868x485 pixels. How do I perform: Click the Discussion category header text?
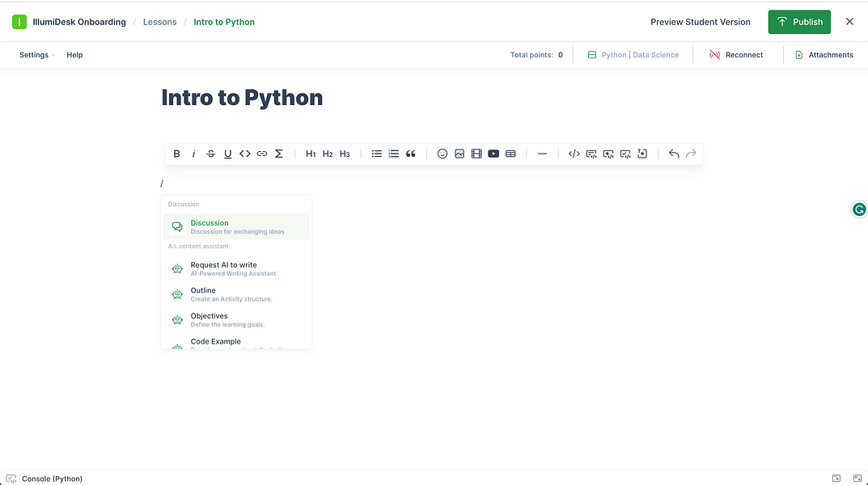[184, 204]
